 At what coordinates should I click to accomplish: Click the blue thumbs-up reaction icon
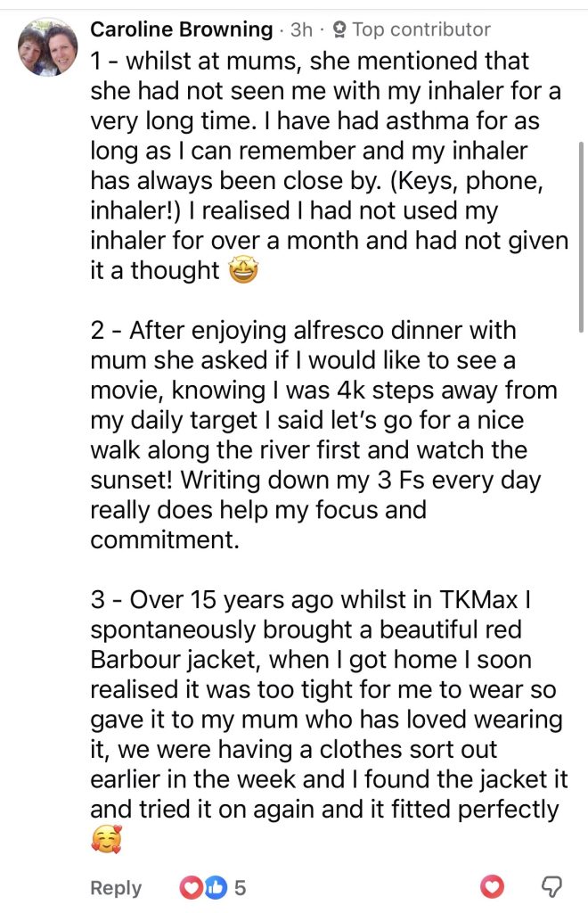pos(215,887)
